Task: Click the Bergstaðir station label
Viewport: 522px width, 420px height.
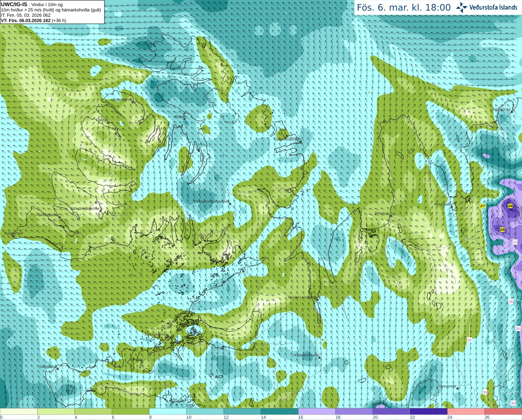Action: coord(442,204)
